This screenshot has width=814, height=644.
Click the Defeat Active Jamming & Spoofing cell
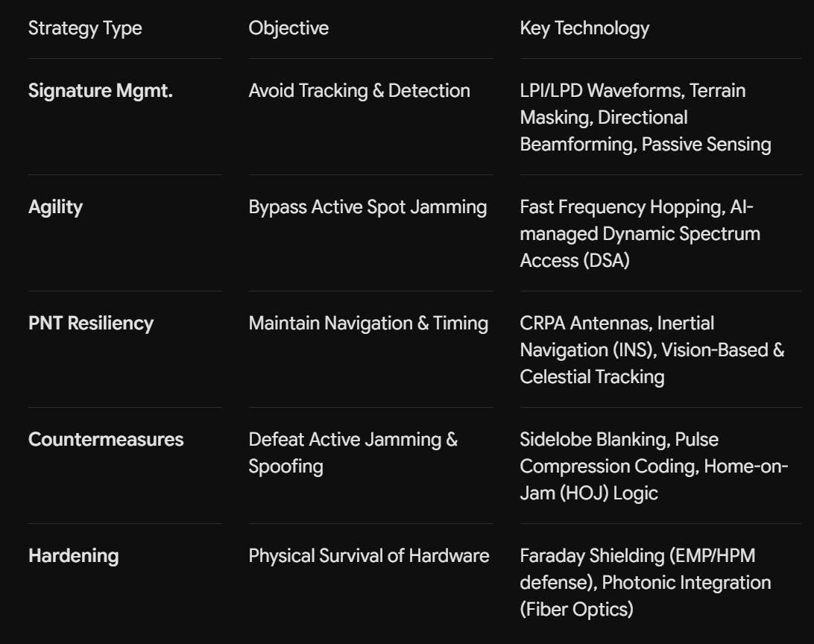tap(353, 453)
